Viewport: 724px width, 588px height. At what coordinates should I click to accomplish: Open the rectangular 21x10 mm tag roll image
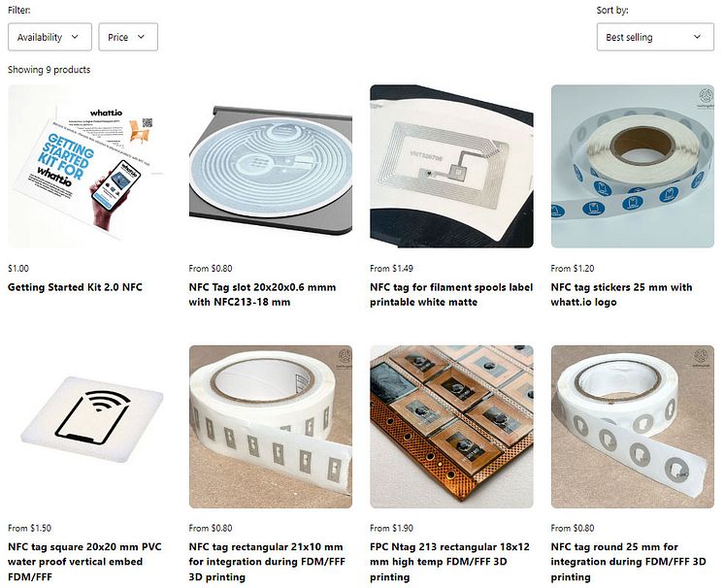tap(271, 427)
